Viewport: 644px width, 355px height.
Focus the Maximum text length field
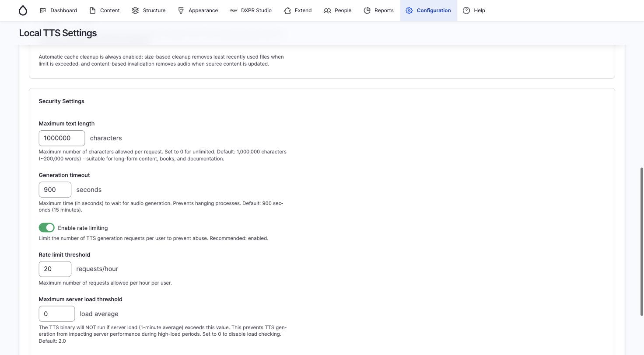[x=62, y=138]
